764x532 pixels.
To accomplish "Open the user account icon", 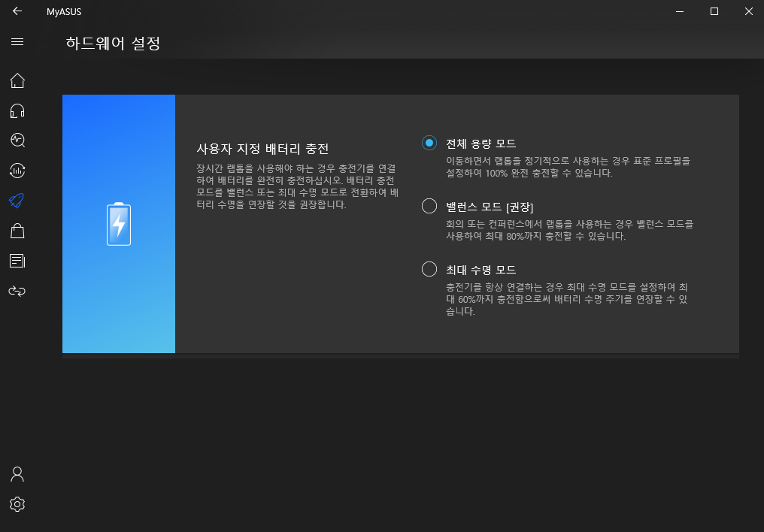I will (x=17, y=474).
